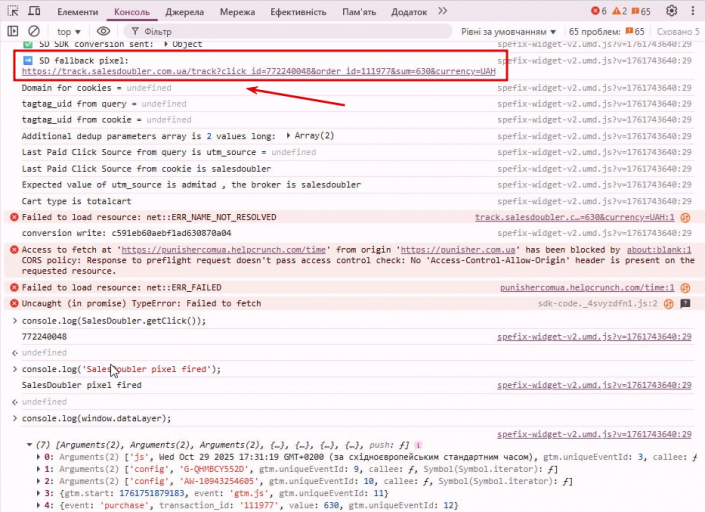Click the green checkmark icon before SD SDK conversion
The height and width of the screenshot is (512, 705).
coord(28,44)
